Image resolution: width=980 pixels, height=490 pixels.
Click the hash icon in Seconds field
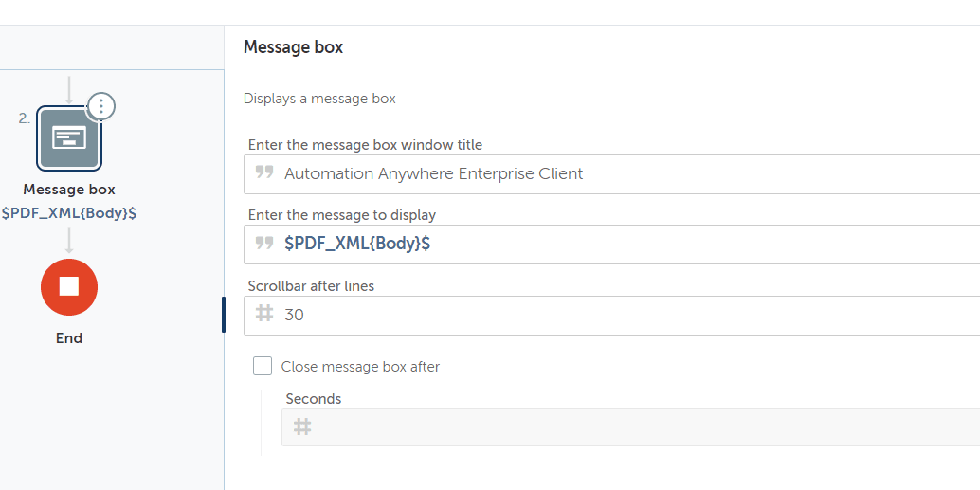point(302,426)
